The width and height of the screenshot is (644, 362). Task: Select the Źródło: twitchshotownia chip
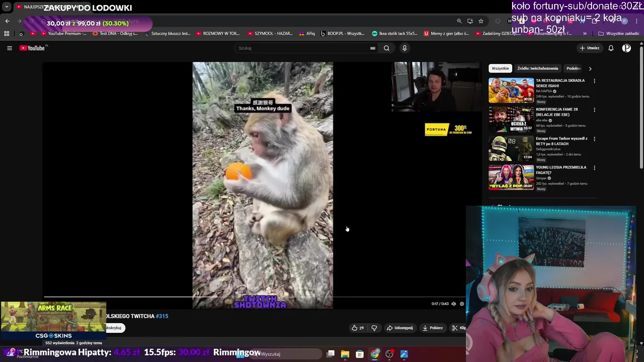tap(538, 68)
